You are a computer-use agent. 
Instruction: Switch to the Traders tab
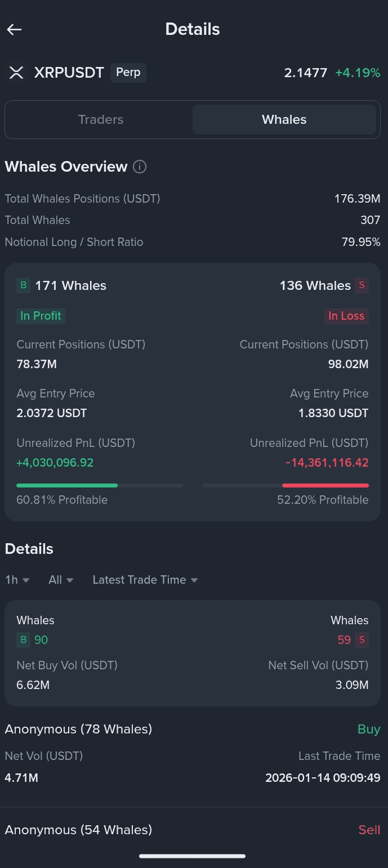pyautogui.click(x=101, y=119)
